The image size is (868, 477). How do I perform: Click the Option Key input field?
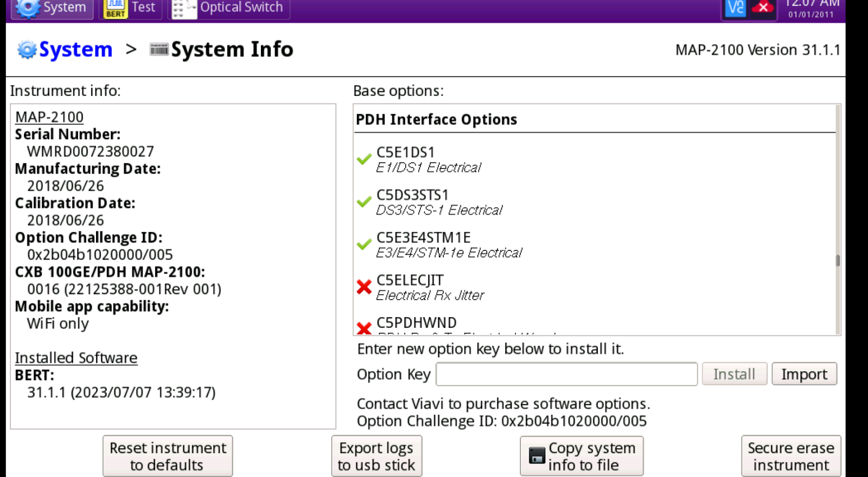coord(566,375)
